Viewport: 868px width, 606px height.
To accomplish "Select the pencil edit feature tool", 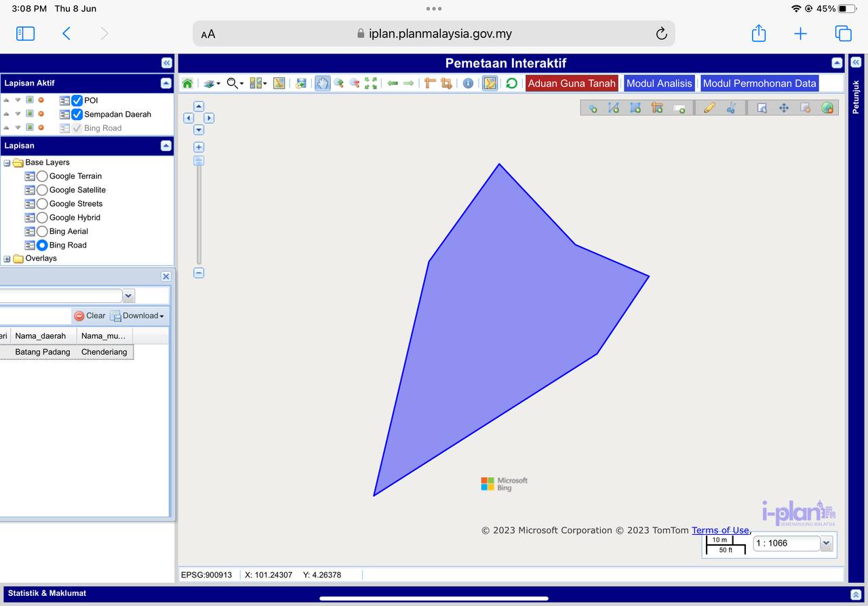I will (709, 108).
